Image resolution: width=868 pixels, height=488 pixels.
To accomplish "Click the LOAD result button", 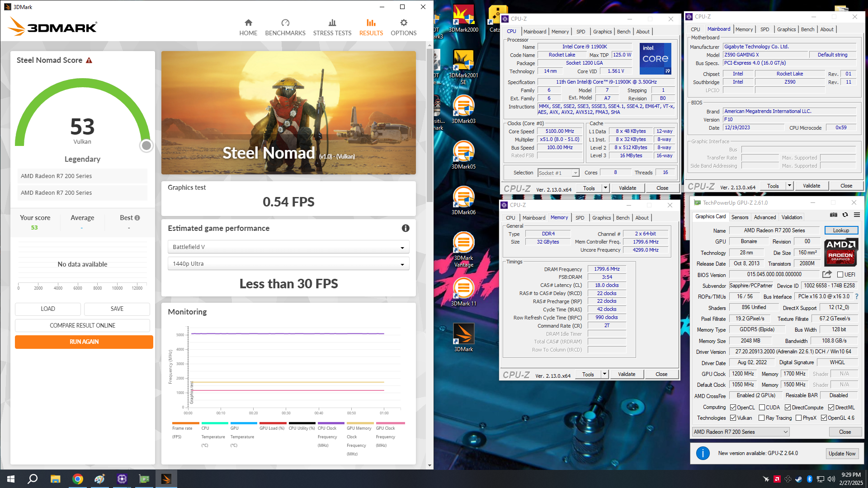I will click(48, 309).
